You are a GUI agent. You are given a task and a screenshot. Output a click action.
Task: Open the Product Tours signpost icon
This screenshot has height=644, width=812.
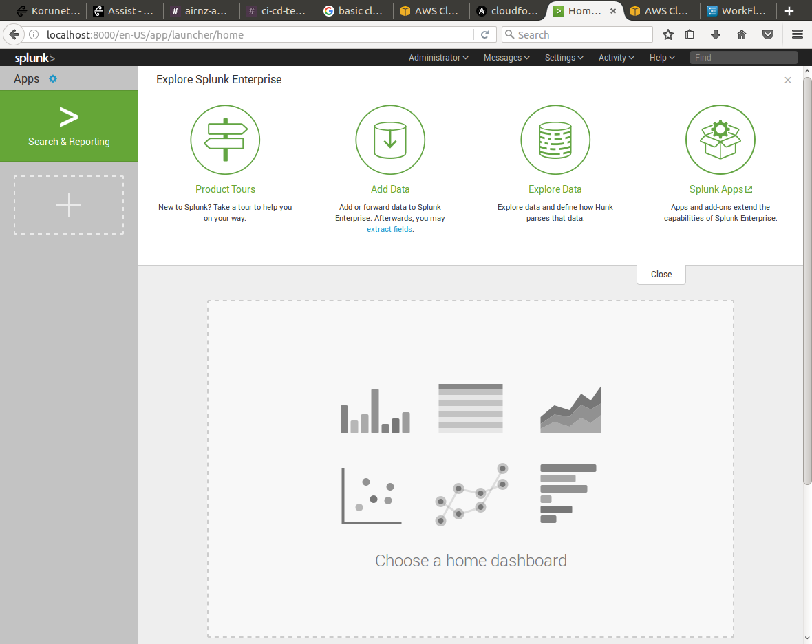tap(225, 140)
